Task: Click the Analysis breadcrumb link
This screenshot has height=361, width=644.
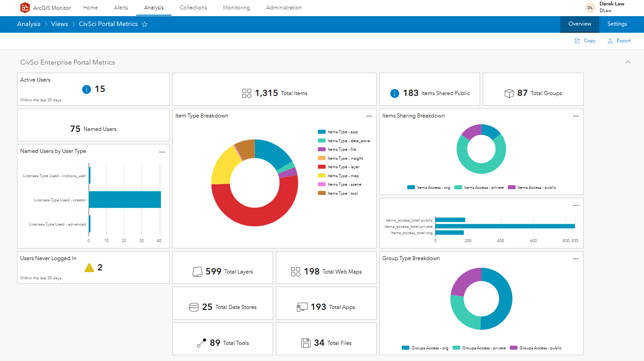Action: tap(29, 24)
